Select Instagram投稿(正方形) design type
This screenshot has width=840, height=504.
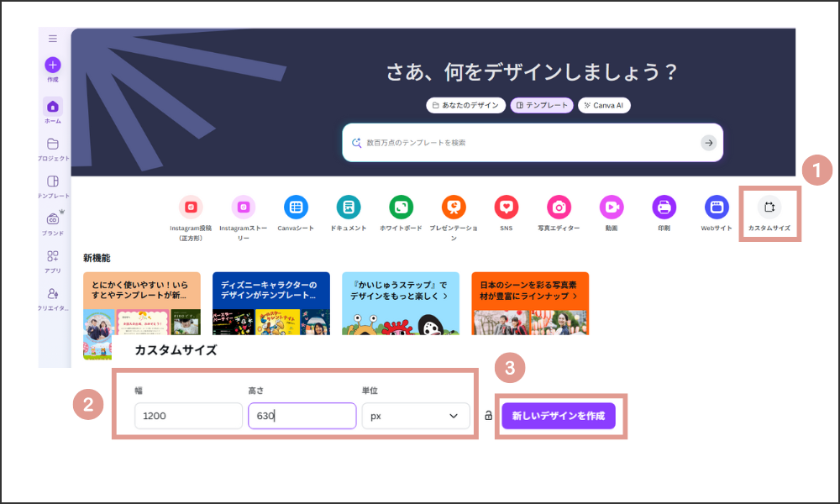[x=191, y=218]
